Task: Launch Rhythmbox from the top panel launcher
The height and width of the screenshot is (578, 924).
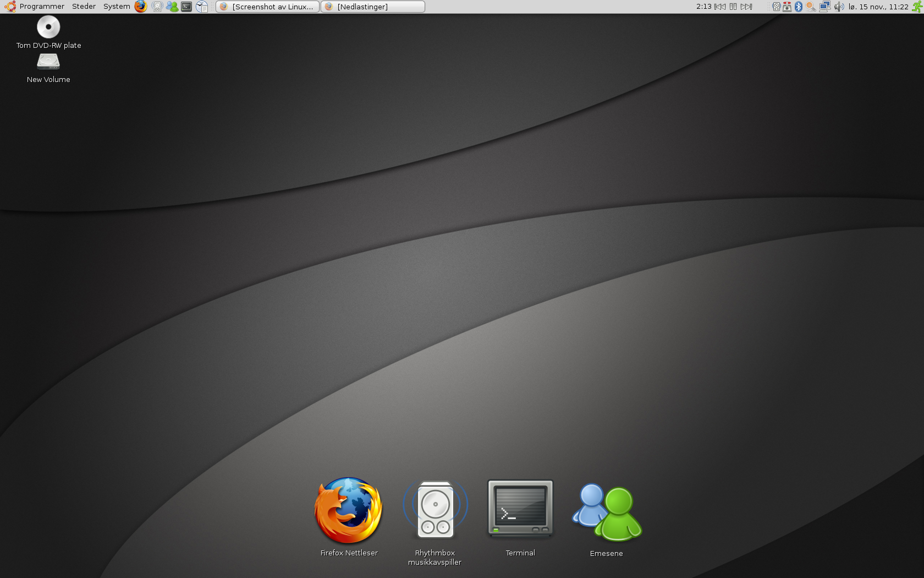Action: (x=157, y=7)
